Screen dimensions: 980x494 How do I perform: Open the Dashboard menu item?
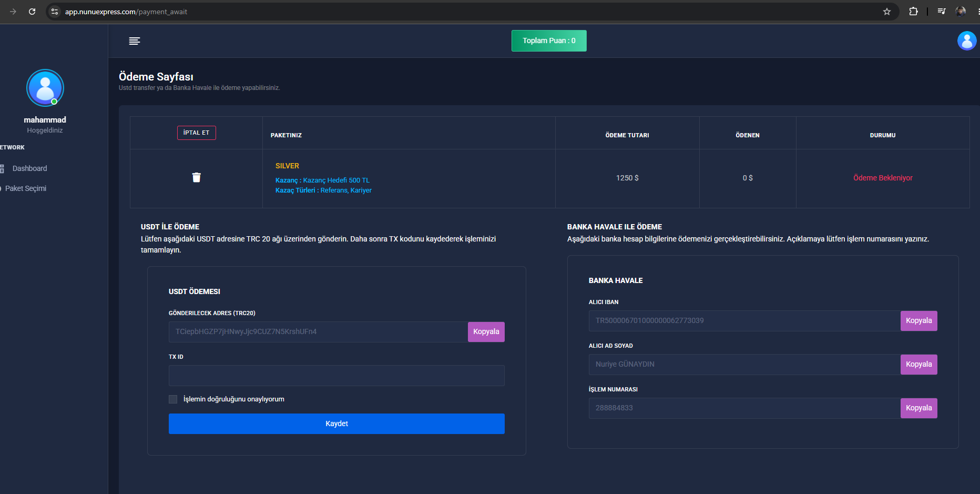coord(29,168)
